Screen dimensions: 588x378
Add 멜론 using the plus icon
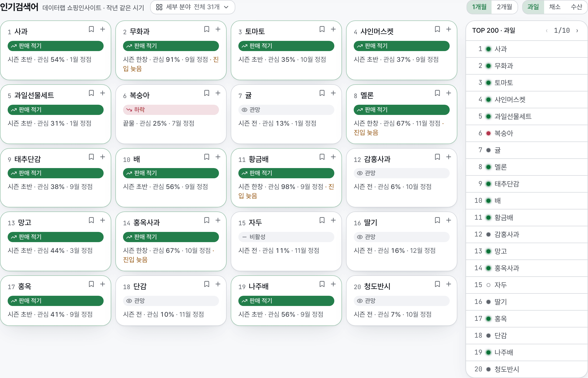[x=449, y=93]
